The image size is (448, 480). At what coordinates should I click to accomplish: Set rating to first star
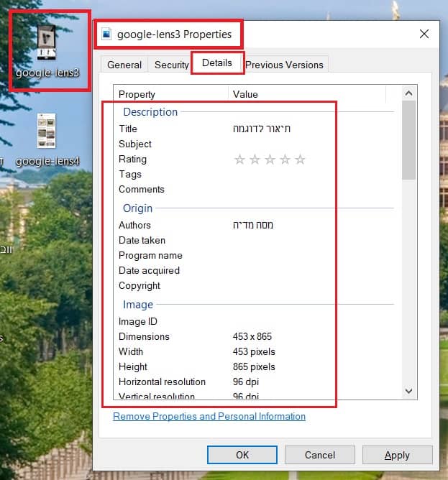(240, 160)
